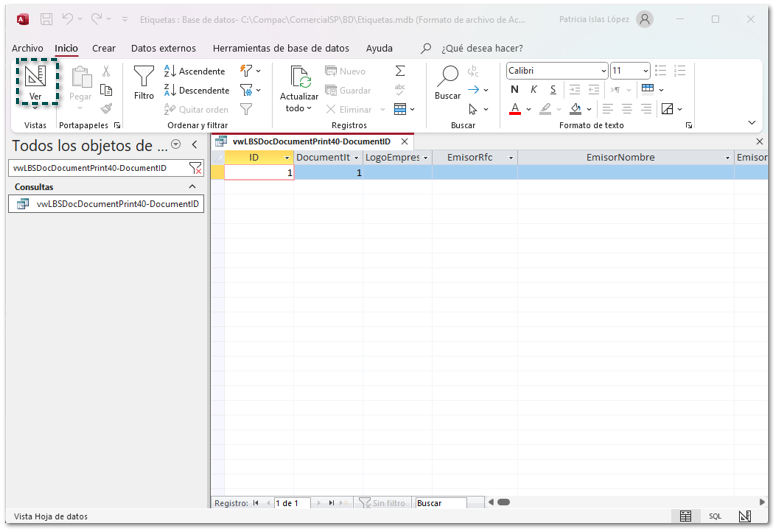
Task: Click the red font color button
Action: click(515, 109)
